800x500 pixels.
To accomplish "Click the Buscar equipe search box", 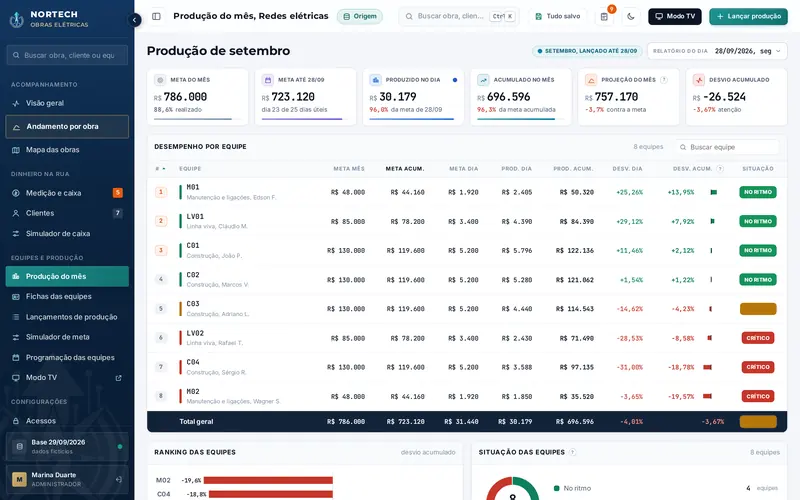I will pyautogui.click(x=727, y=147).
